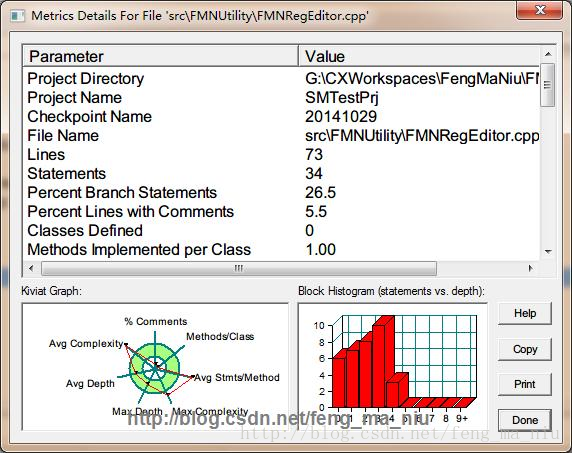572x453 pixels.
Task: Click the horizontal scrollbar thumb
Action: pos(239,268)
